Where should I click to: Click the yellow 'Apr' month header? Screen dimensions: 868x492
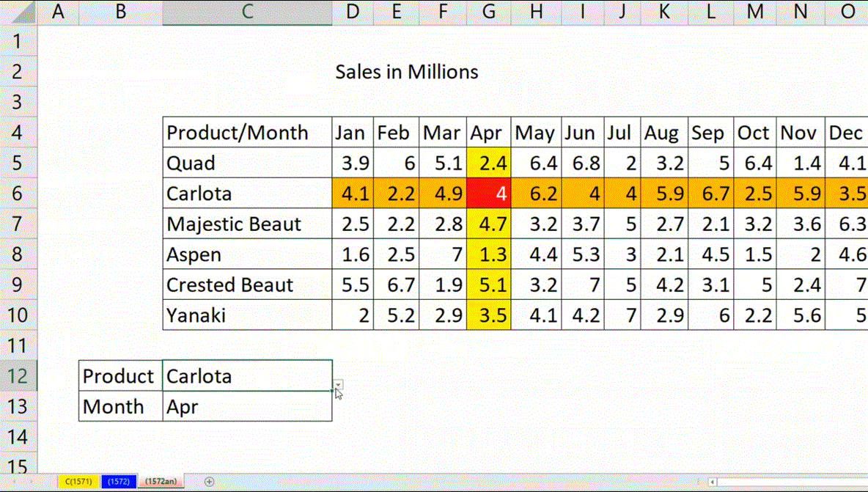[489, 132]
